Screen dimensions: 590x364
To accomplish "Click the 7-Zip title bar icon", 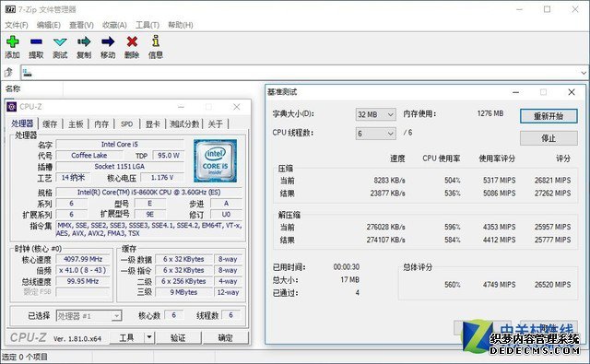I will click(10, 9).
